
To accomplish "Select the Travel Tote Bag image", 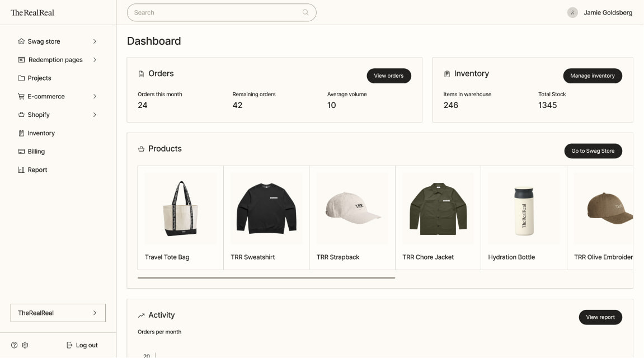I will click(180, 209).
